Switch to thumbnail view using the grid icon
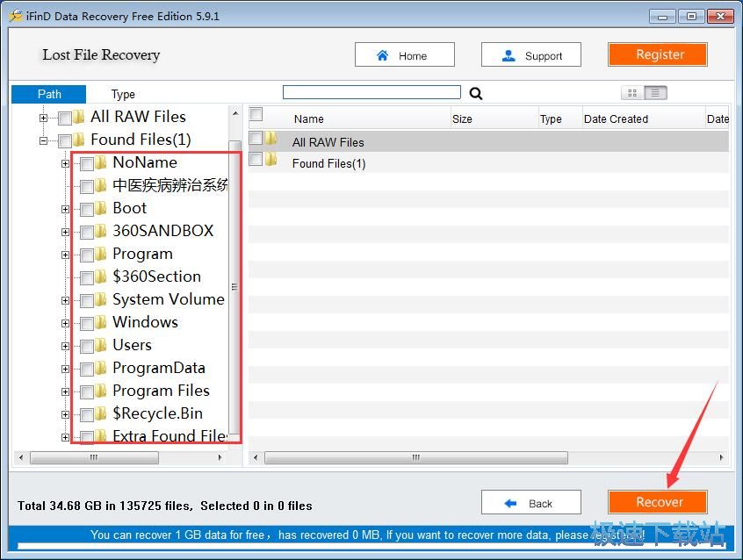Viewport: 743px width, 560px height. point(631,92)
